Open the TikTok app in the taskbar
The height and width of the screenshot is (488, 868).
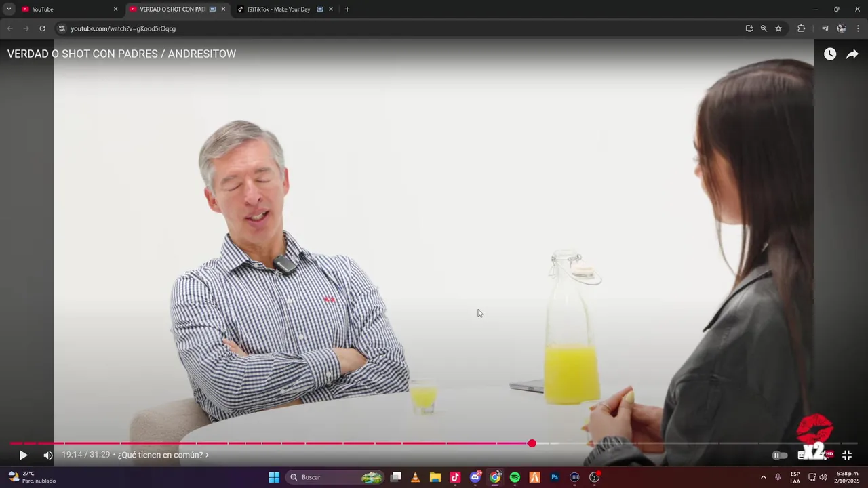pos(455,477)
